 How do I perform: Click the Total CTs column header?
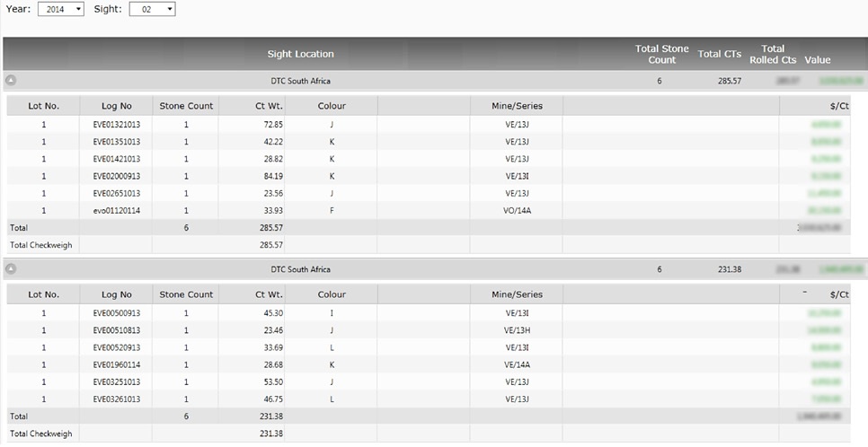click(719, 55)
